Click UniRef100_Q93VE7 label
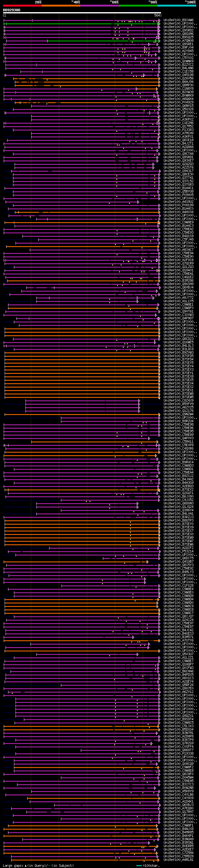This screenshot has height=868, width=199. (x=178, y=161)
